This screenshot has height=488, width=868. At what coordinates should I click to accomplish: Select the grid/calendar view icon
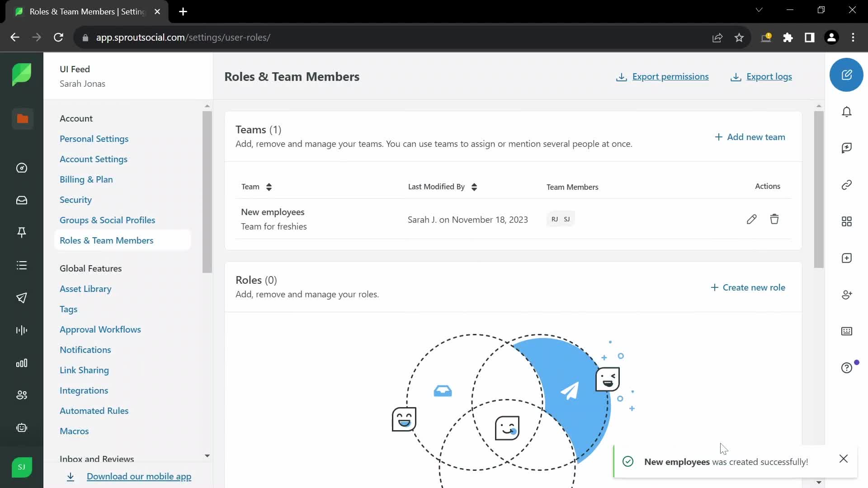pos(847,221)
